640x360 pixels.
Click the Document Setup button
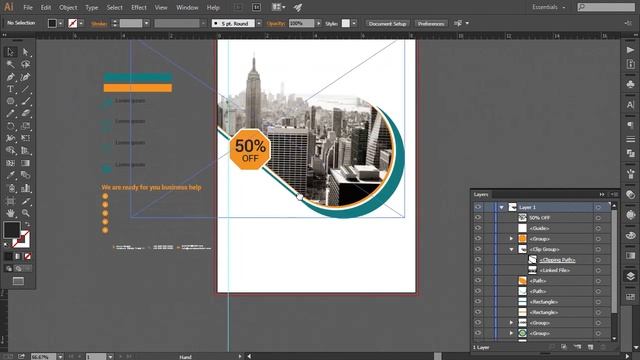point(387,24)
